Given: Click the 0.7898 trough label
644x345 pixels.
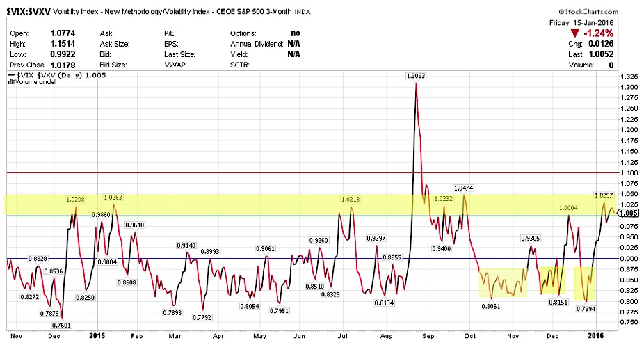Looking at the screenshot, I should tap(173, 313).
